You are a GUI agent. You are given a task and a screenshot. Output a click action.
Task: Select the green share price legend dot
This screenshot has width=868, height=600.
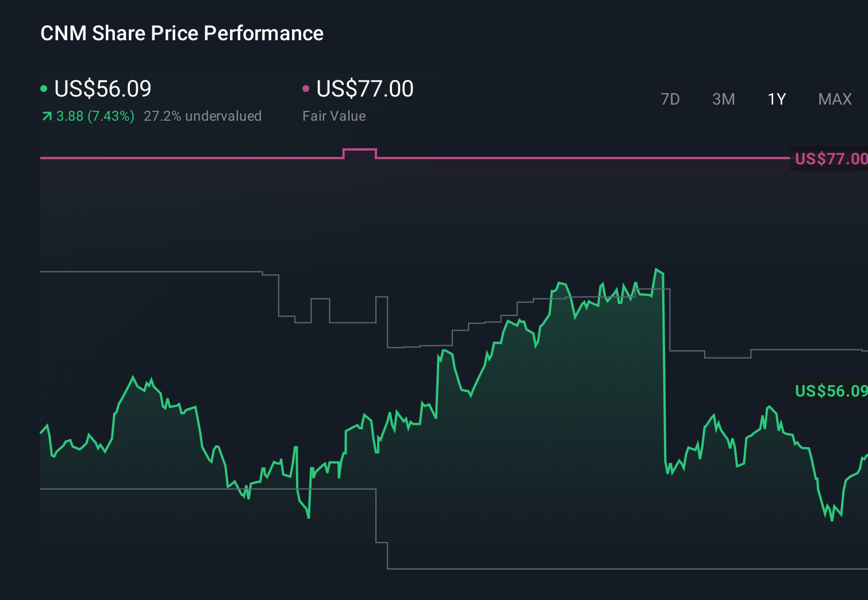pos(44,89)
